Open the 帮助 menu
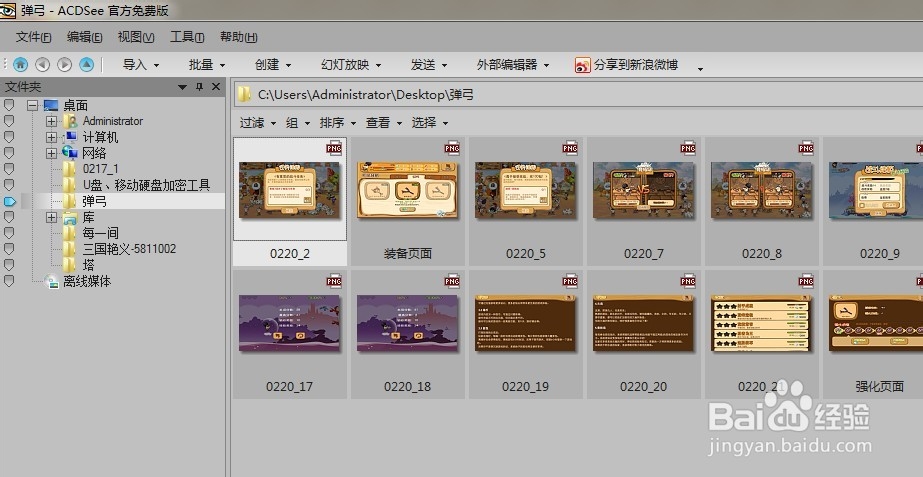923x477 pixels. 238,37
